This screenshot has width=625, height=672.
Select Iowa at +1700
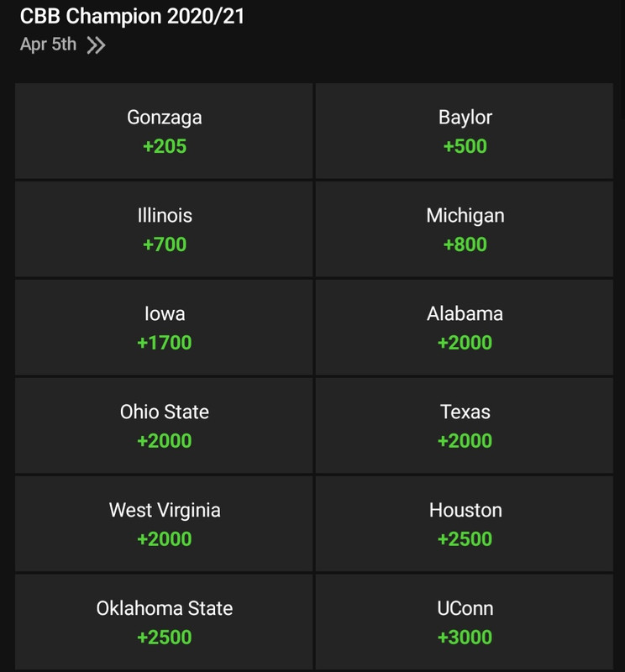click(x=165, y=328)
